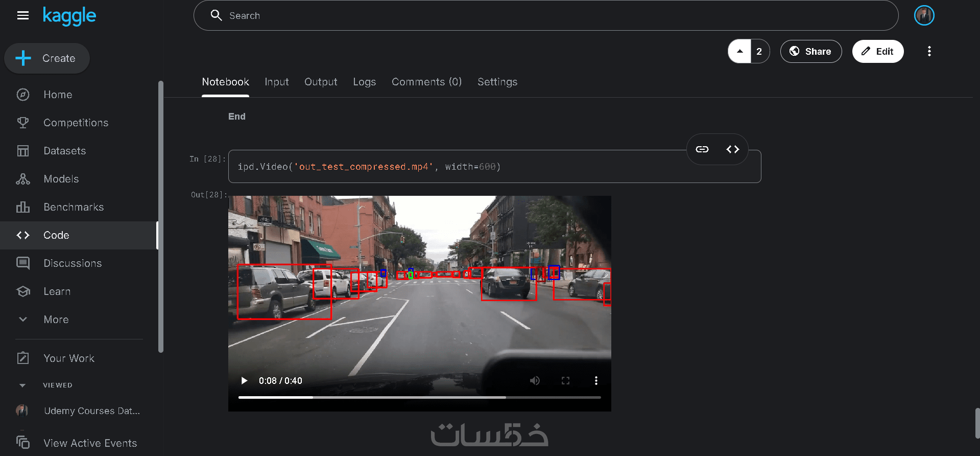Mute the video using speaker icon
This screenshot has width=980, height=456.
tap(535, 380)
